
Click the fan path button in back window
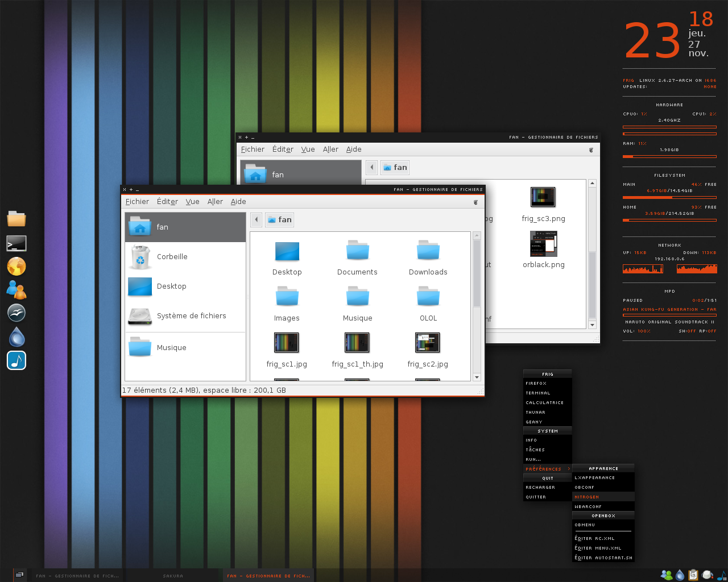[x=395, y=167]
